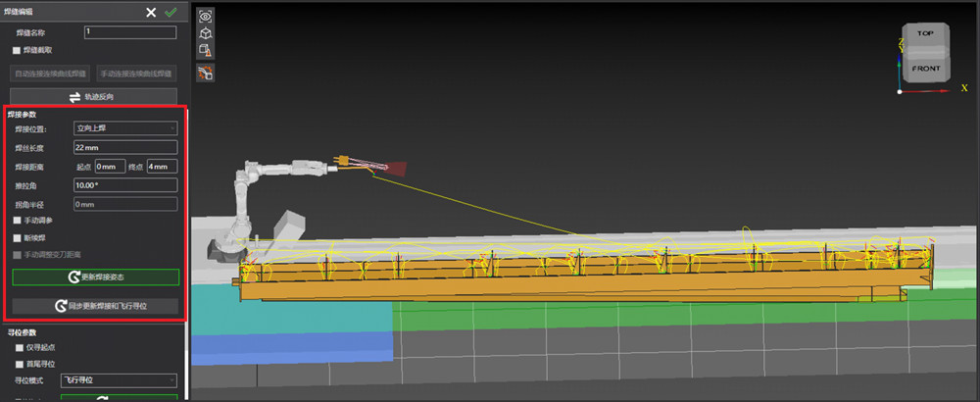Image resolution: width=980 pixels, height=402 pixels.
Task: Click the 推拉角 10.00° input field
Action: [x=125, y=184]
